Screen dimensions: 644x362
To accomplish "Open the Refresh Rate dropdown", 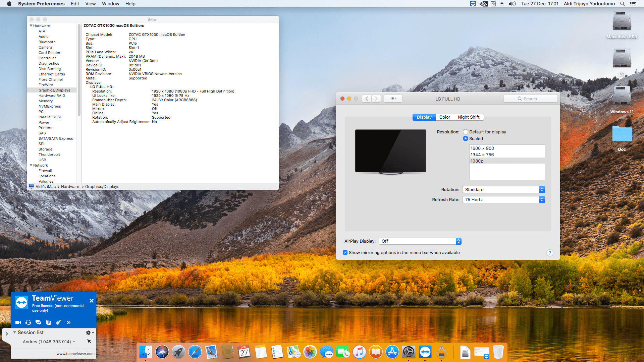I will coord(503,199).
